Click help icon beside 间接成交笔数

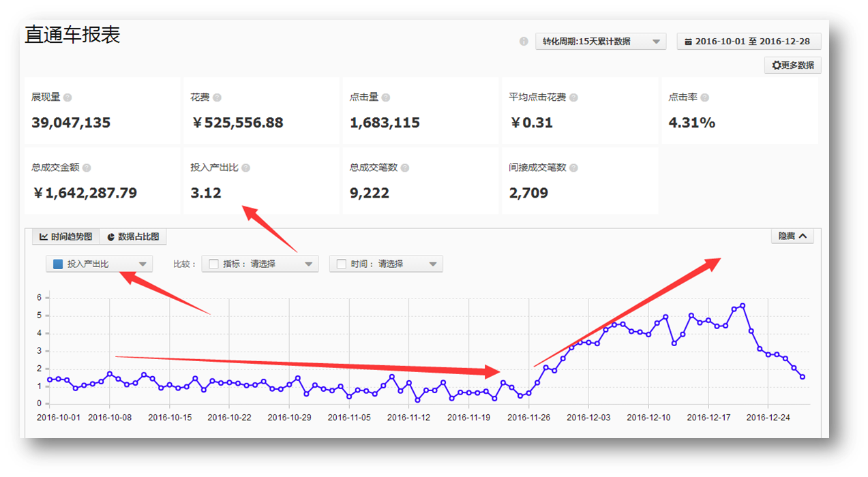click(573, 168)
